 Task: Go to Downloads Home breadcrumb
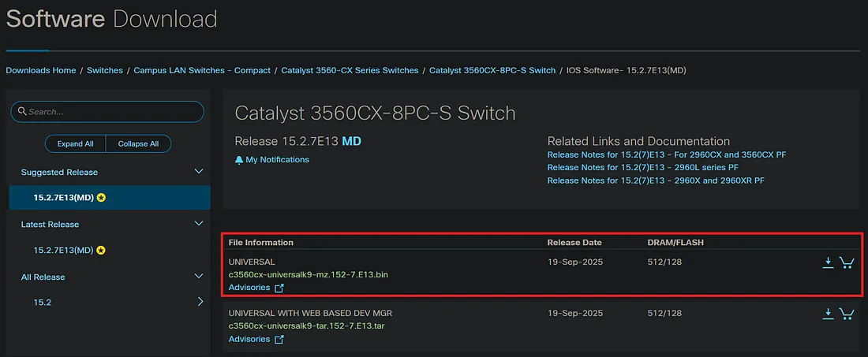41,70
